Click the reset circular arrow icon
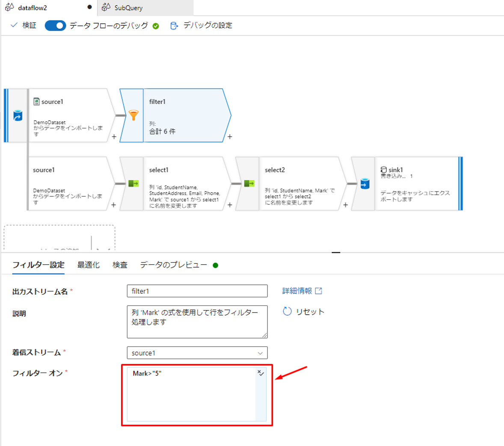 click(x=287, y=311)
